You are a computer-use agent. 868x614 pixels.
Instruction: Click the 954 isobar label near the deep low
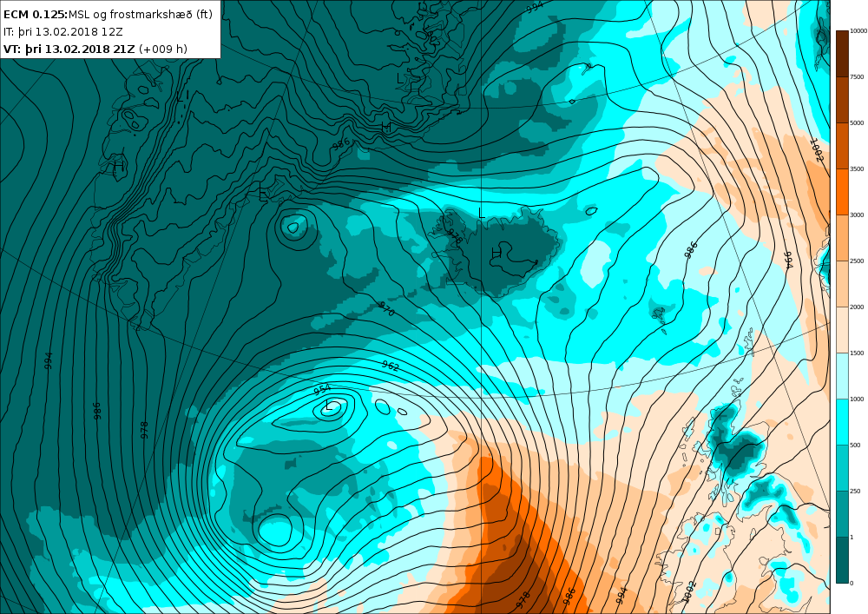tap(322, 390)
